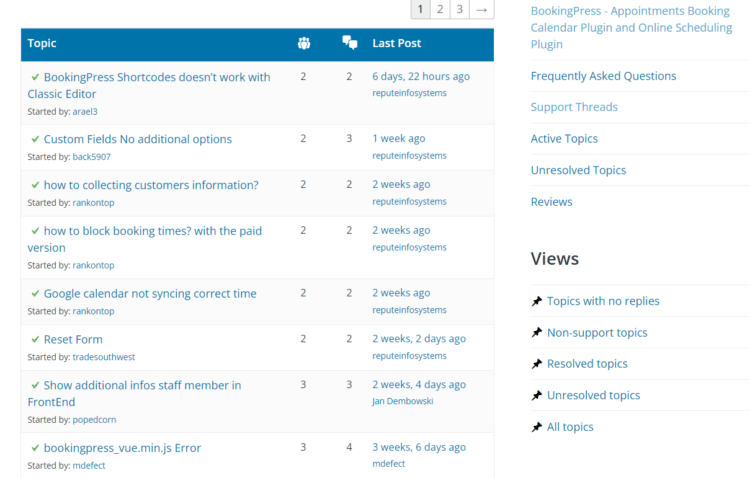The height and width of the screenshot is (478, 750).
Task: Click the voices (people) icon in table header
Action: pyautogui.click(x=304, y=44)
